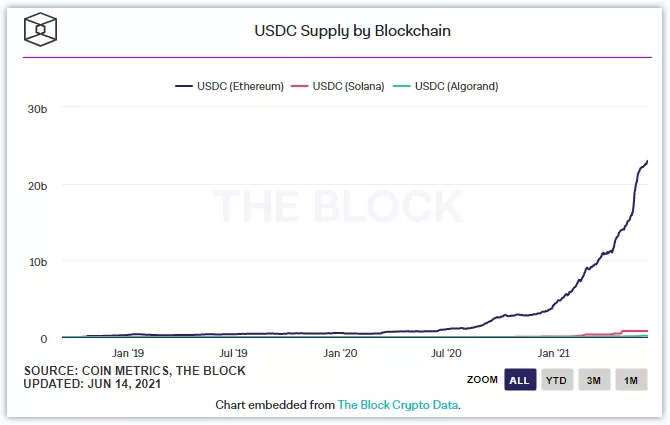Screen dimensions: 670x425
Task: Click the pink Solana legend line marker
Action: coord(299,86)
